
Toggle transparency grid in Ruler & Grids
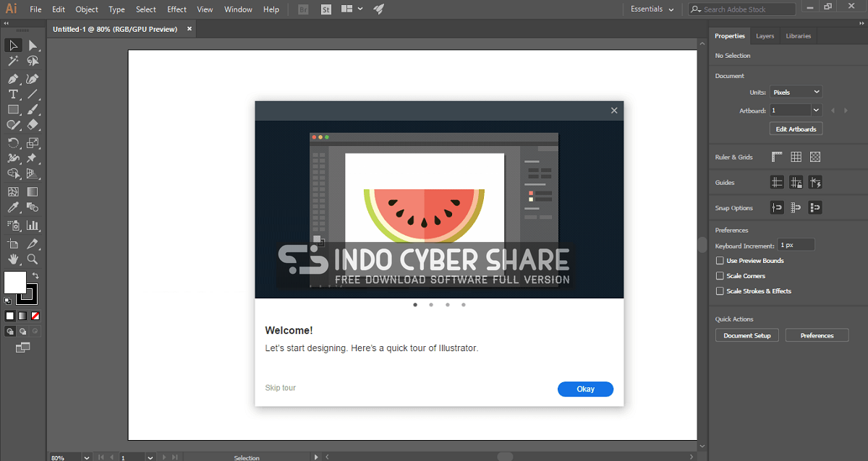pyautogui.click(x=815, y=157)
